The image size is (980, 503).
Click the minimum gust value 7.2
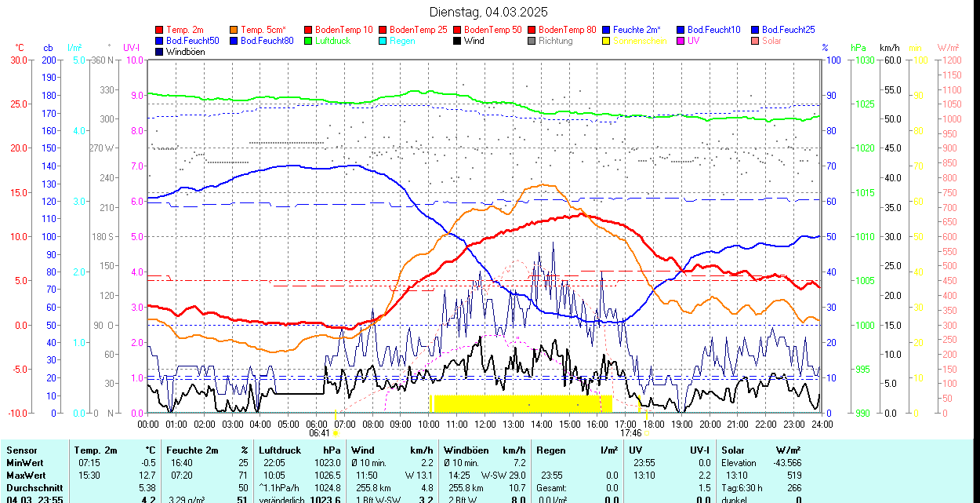pyautogui.click(x=519, y=463)
